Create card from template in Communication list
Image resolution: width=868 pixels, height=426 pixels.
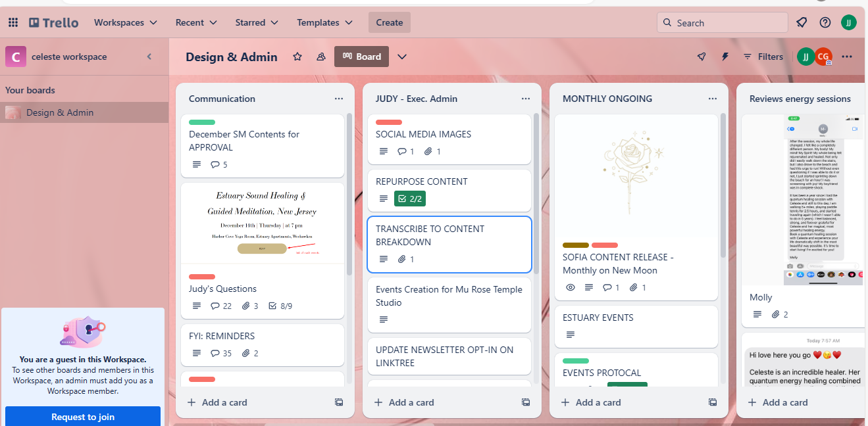(339, 402)
